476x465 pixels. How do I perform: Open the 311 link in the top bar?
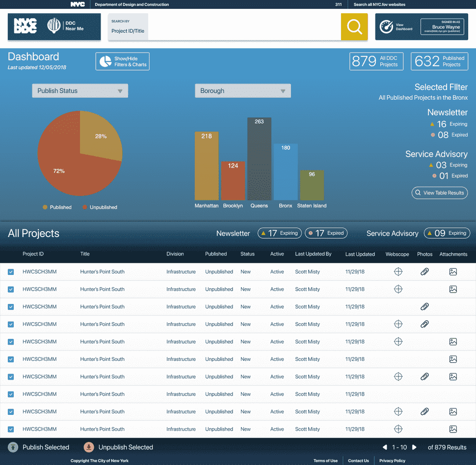click(x=338, y=4)
